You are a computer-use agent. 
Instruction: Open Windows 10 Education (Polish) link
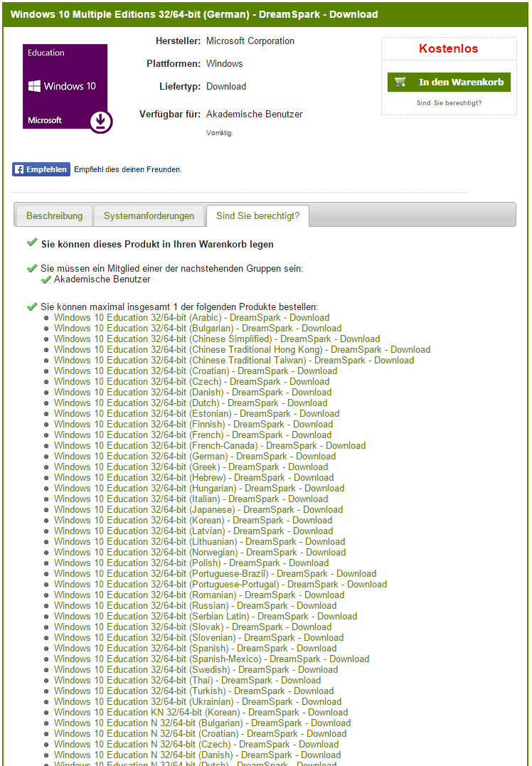click(191, 563)
